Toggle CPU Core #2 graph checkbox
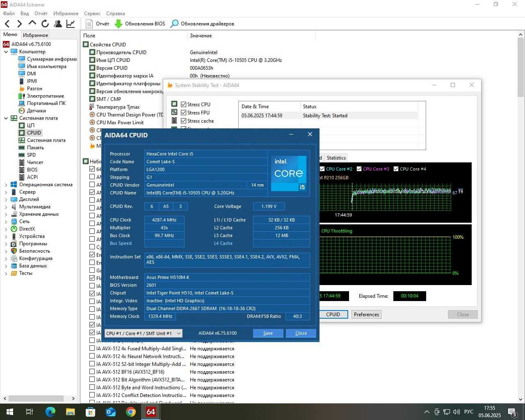 322,169
